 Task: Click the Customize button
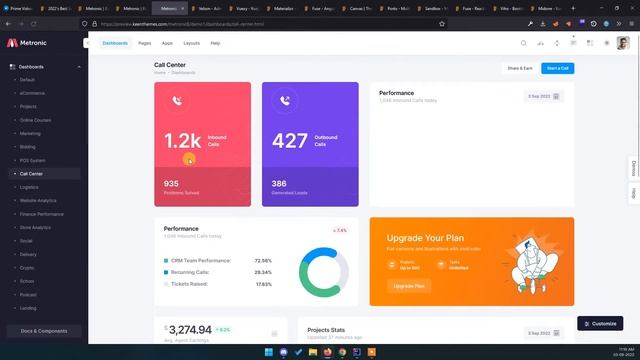coord(600,323)
